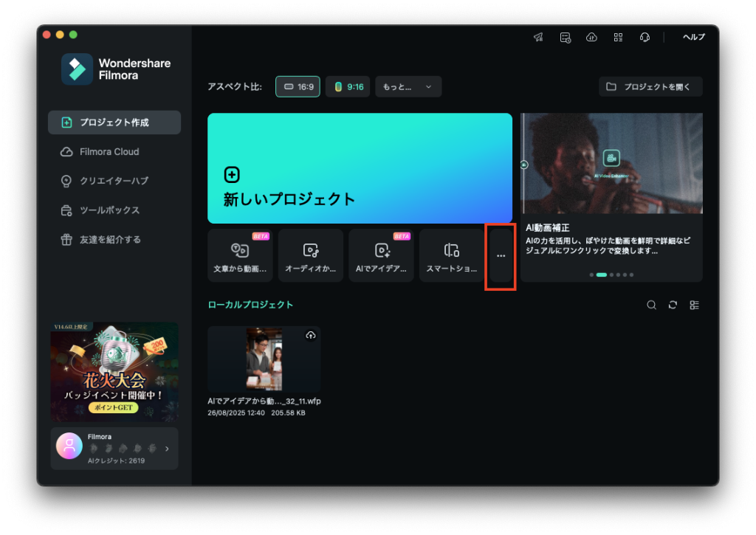
Task: Select the second carousel indicator dot
Action: click(x=601, y=275)
